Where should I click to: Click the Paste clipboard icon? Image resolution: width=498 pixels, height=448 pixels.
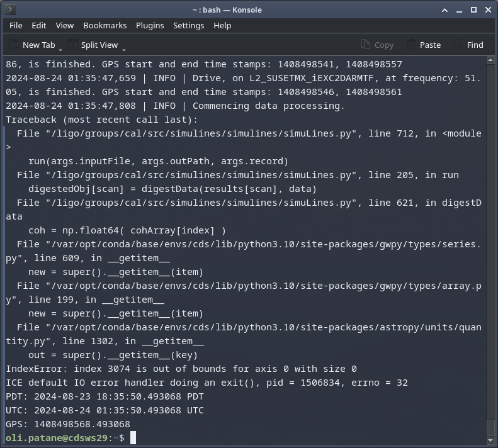point(412,44)
